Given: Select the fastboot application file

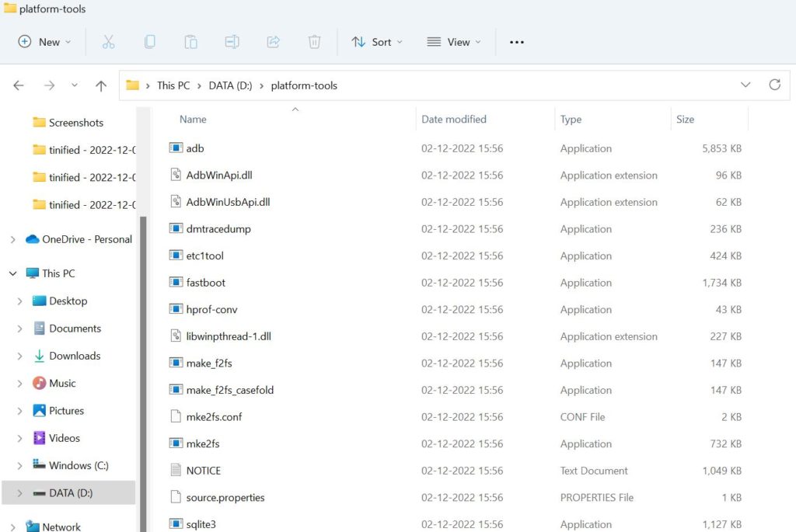Looking at the screenshot, I should (x=206, y=283).
